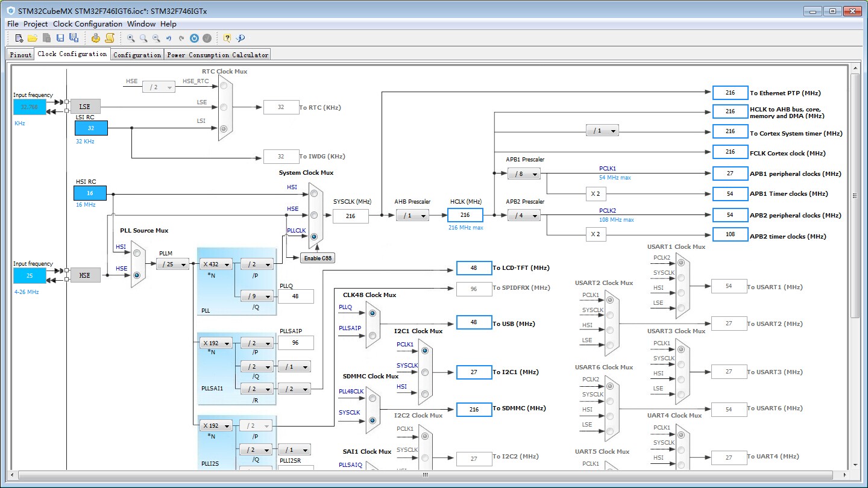Click the HCLK (MHz) 216 input field
Image resolution: width=868 pixels, height=488 pixels.
(465, 215)
